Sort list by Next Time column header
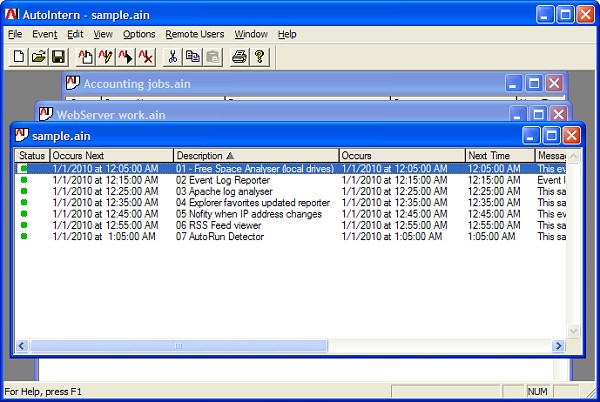 click(x=499, y=156)
